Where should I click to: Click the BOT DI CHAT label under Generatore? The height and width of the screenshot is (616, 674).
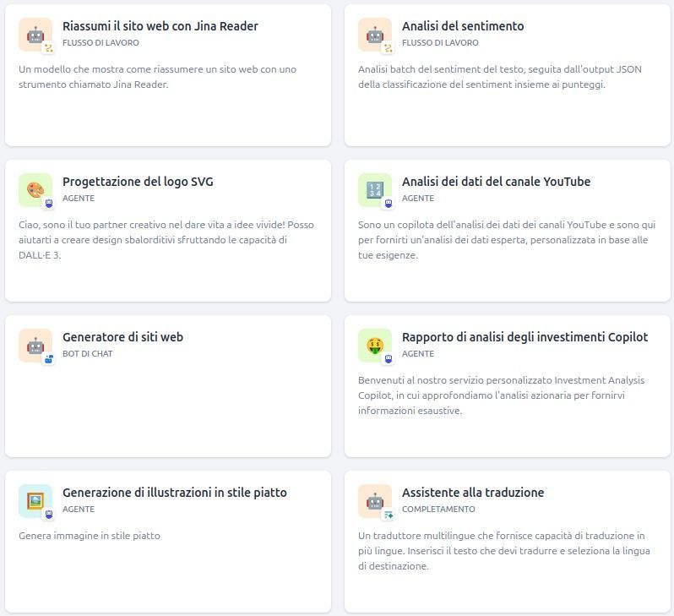click(87, 354)
